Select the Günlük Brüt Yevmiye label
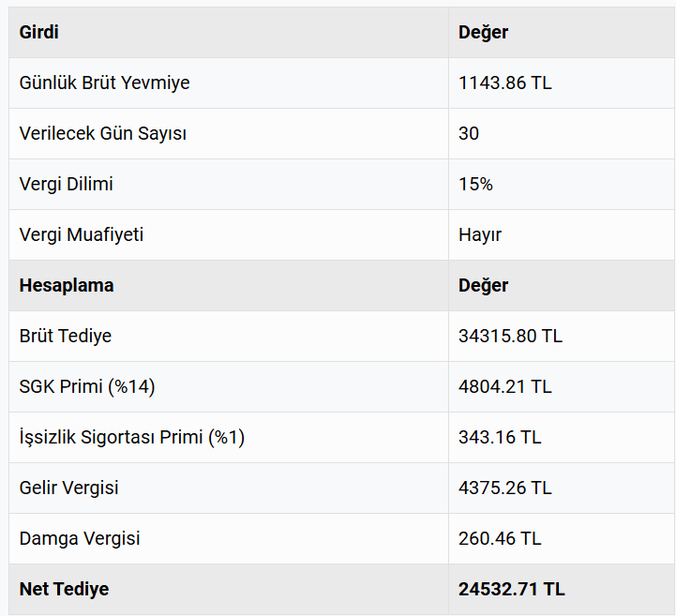 pyautogui.click(x=104, y=83)
